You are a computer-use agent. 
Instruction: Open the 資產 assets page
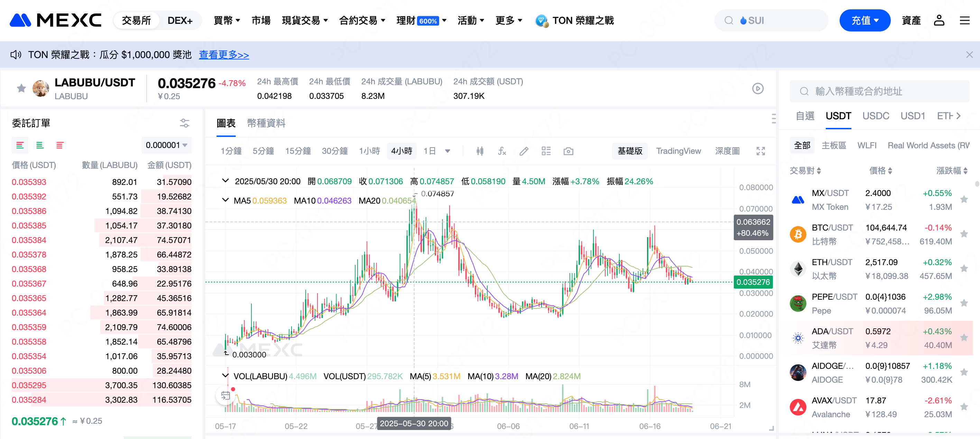(911, 20)
